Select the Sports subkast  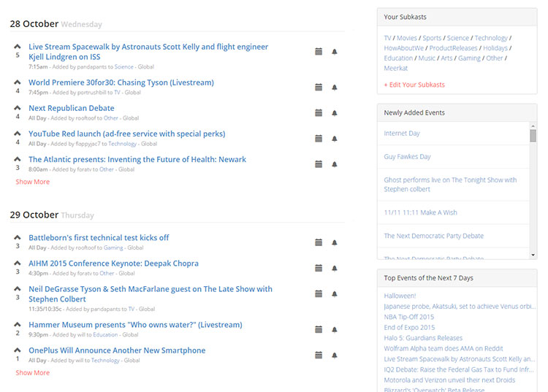(432, 38)
